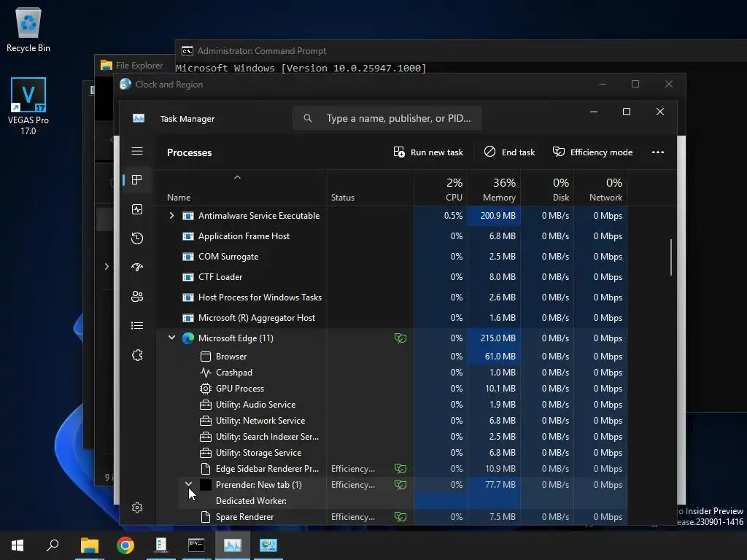747x560 pixels.
Task: Open the Services puzzle icon in sidebar
Action: coord(137,355)
